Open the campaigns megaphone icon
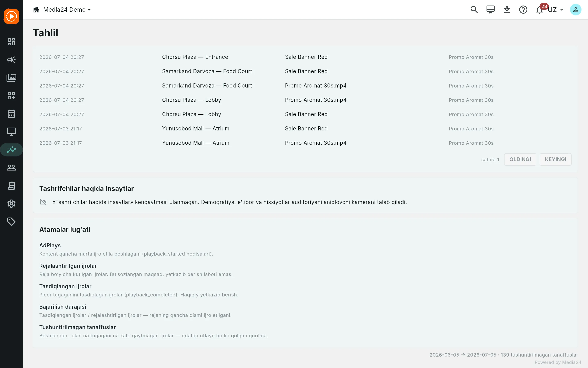The image size is (588, 368). pyautogui.click(x=11, y=60)
